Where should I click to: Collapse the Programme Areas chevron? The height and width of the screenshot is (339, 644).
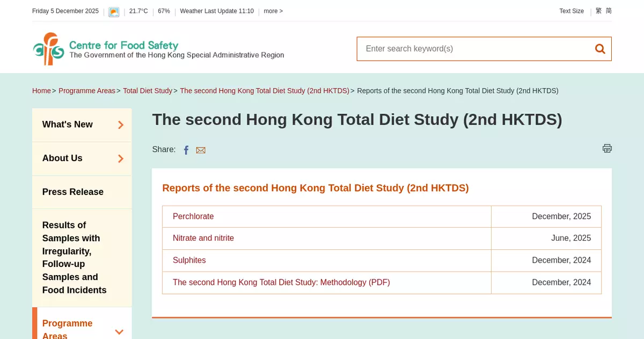(x=119, y=332)
